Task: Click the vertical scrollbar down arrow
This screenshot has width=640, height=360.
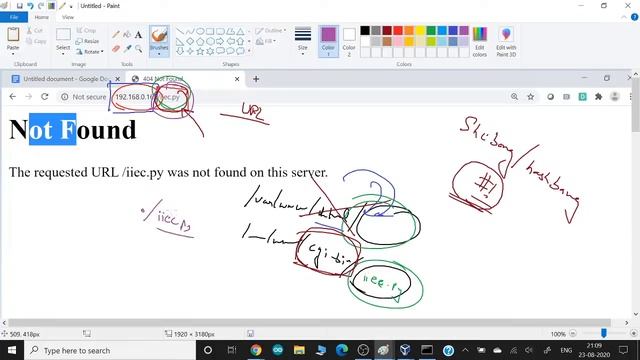Action: (x=636, y=314)
